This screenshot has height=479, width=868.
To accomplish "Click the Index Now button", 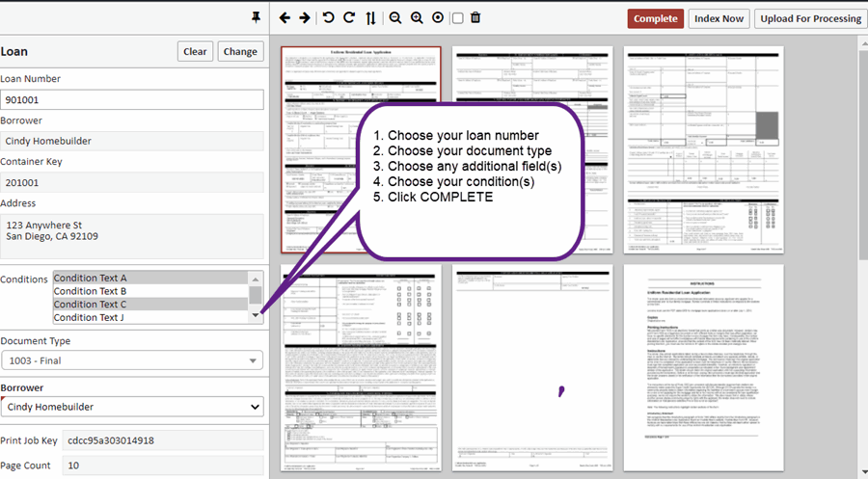I will [719, 18].
